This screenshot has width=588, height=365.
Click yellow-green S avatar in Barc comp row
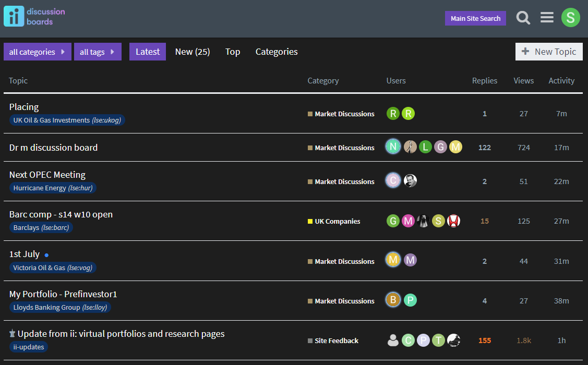tap(438, 221)
